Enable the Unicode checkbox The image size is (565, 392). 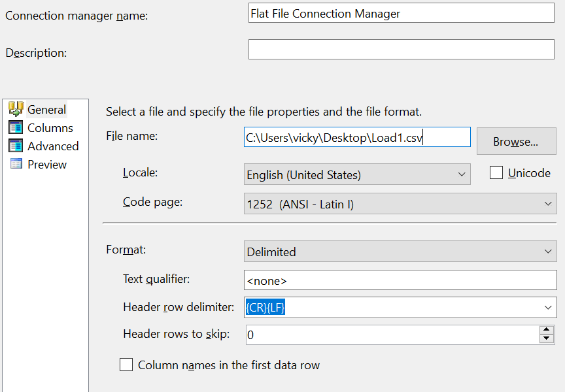(496, 172)
